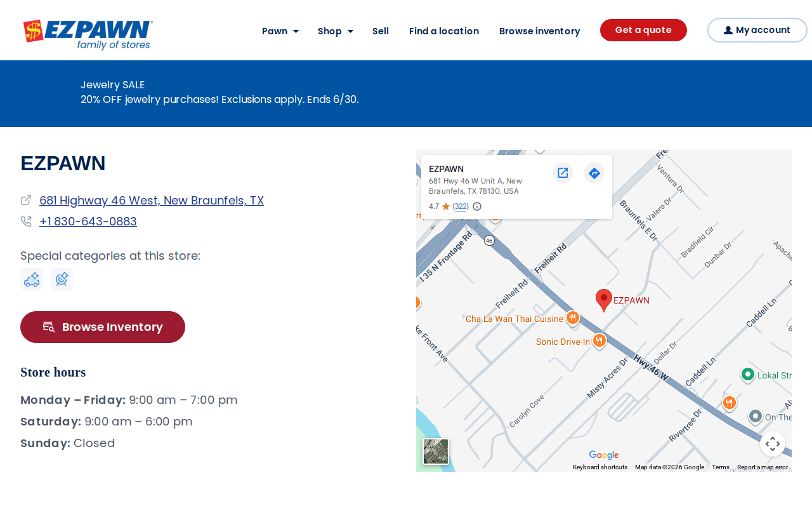Click the Store hours heading
The image size is (812, 508).
(x=53, y=372)
